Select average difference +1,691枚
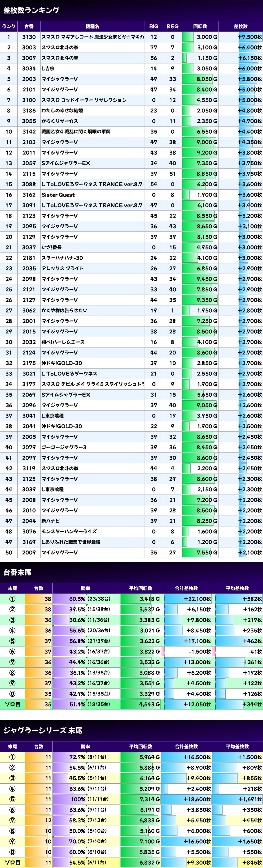The width and height of the screenshot is (263, 868). pos(250,799)
